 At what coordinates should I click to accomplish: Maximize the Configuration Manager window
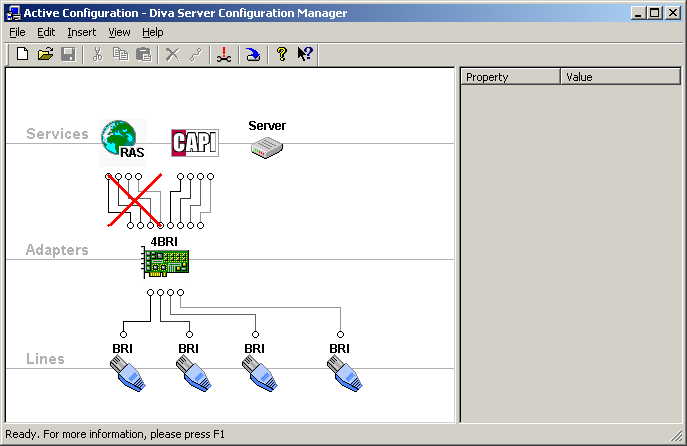pos(655,13)
